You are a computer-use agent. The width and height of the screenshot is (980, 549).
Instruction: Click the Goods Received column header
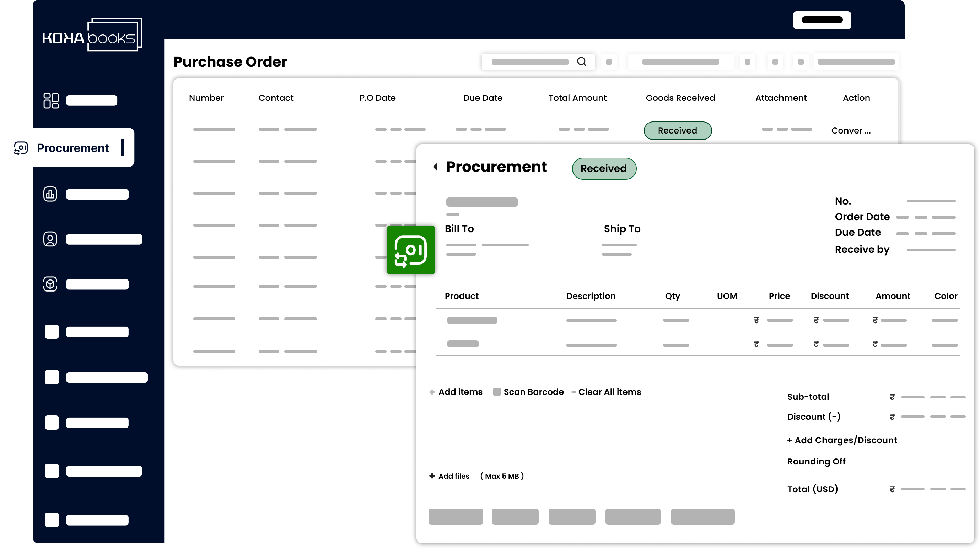pyautogui.click(x=680, y=98)
